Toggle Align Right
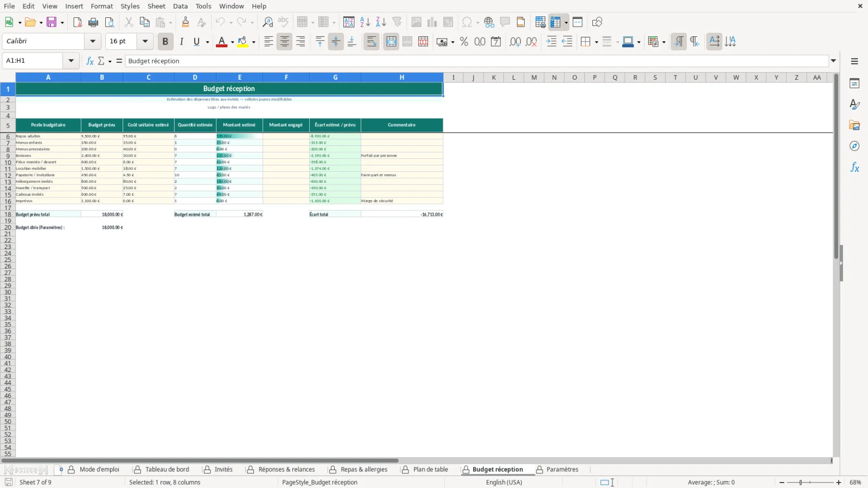868x488 pixels. [x=301, y=42]
